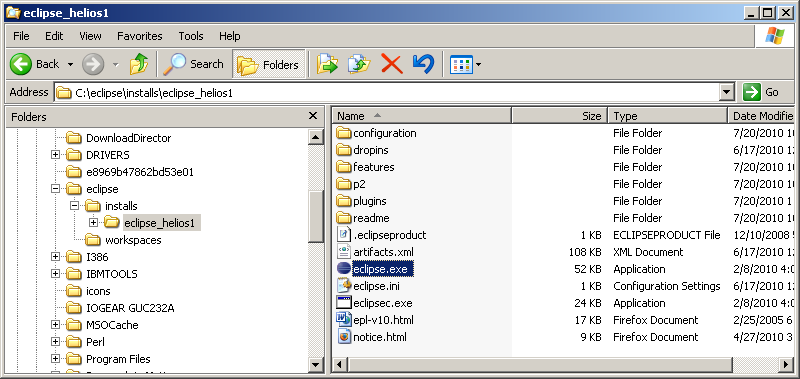800x379 pixels.
Task: Click the address path field
Action: tap(387, 93)
